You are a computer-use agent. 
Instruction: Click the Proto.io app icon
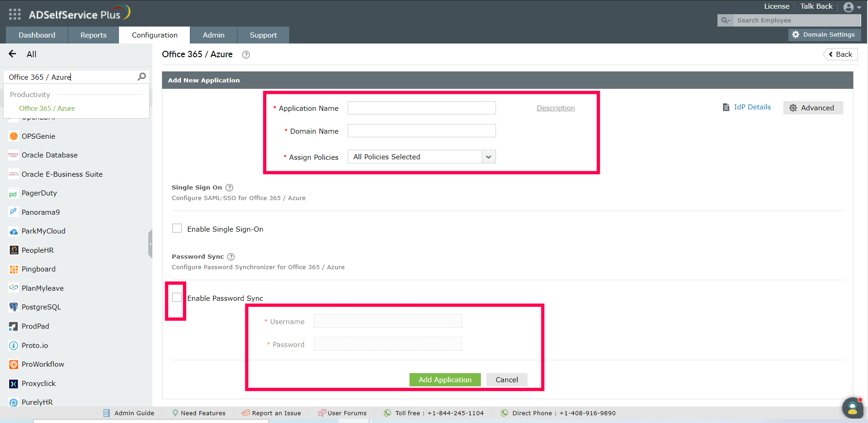click(14, 346)
